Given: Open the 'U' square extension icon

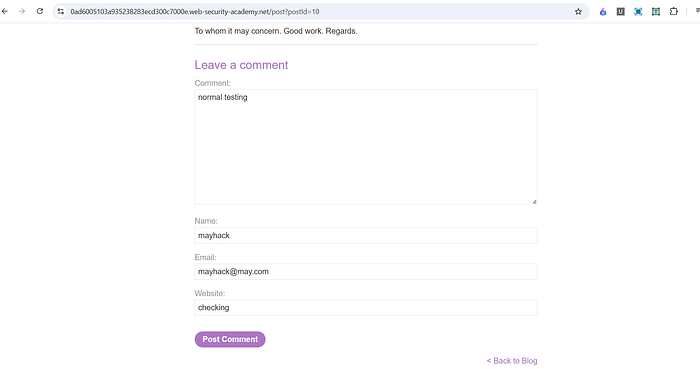Looking at the screenshot, I should 621,12.
